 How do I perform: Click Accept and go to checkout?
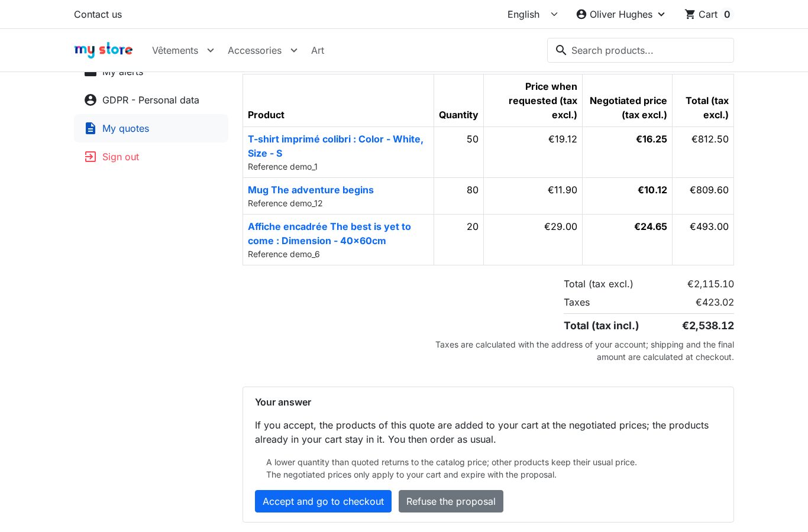[323, 501]
